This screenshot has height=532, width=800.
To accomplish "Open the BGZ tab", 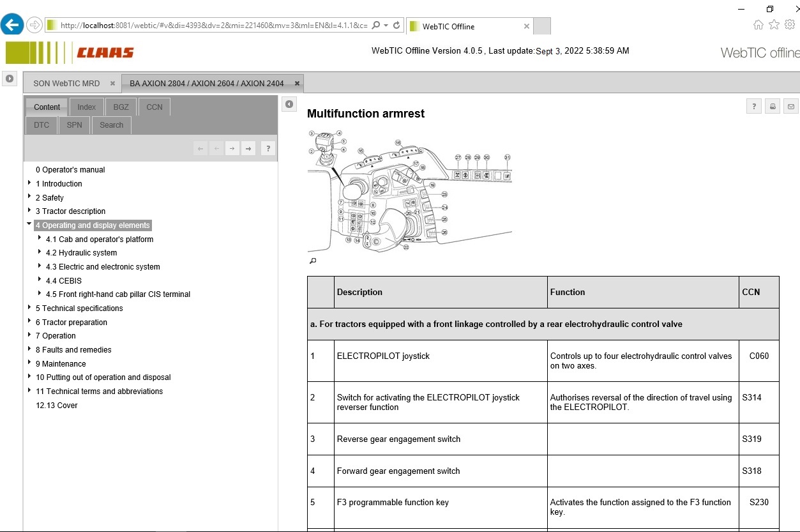I will (x=121, y=107).
